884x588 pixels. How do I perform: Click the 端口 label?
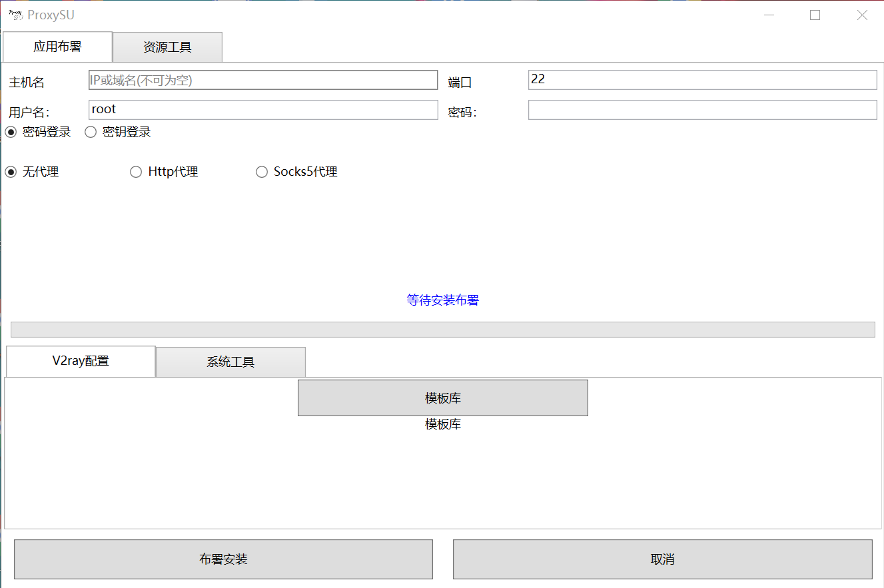pos(460,83)
